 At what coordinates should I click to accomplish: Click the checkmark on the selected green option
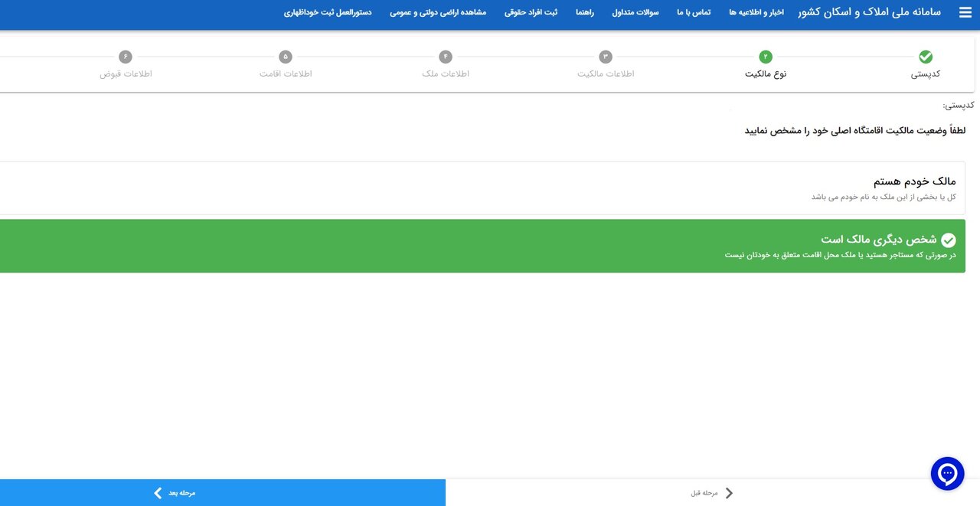(948, 239)
